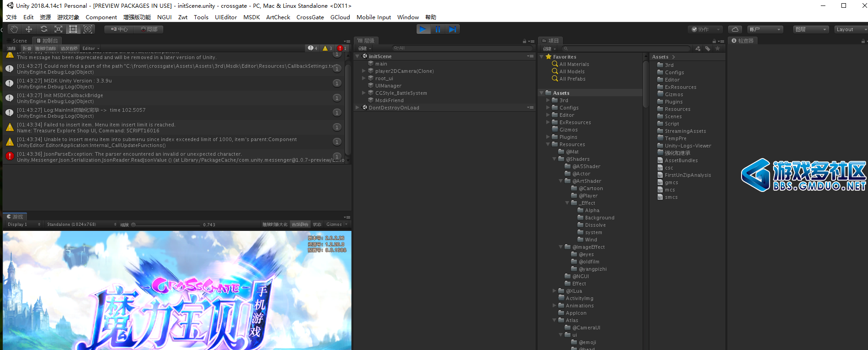Open the Layout dropdown
The height and width of the screenshot is (350, 868).
(851, 29)
